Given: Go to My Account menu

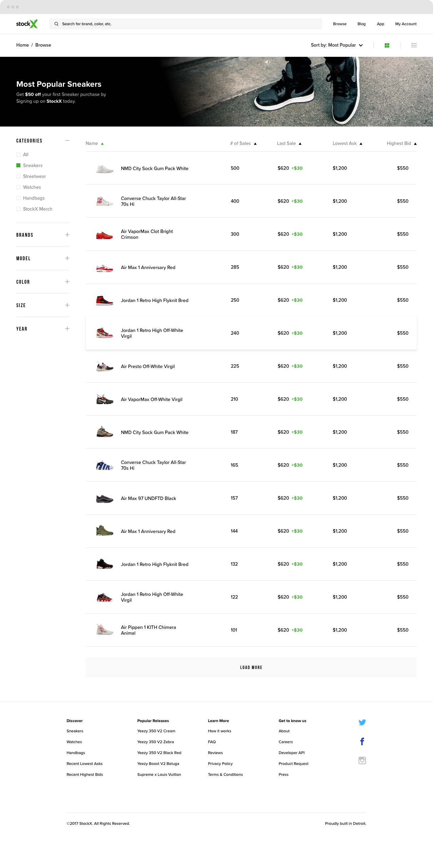Looking at the screenshot, I should pos(405,24).
